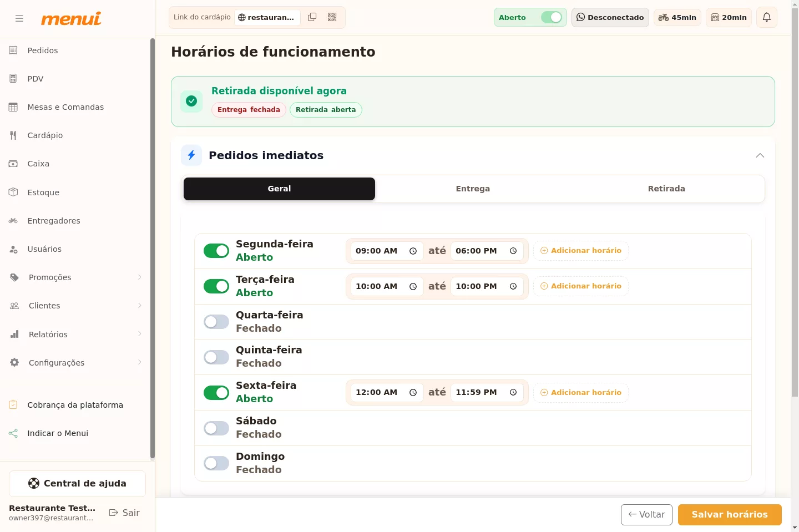Collapse the Pedidos imediatos section chevron
The width and height of the screenshot is (799, 532).
coord(760,155)
